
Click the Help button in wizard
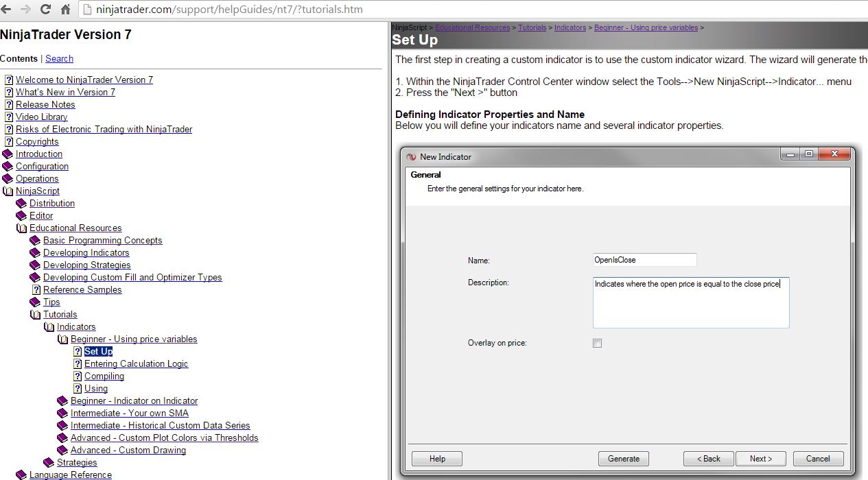click(437, 459)
